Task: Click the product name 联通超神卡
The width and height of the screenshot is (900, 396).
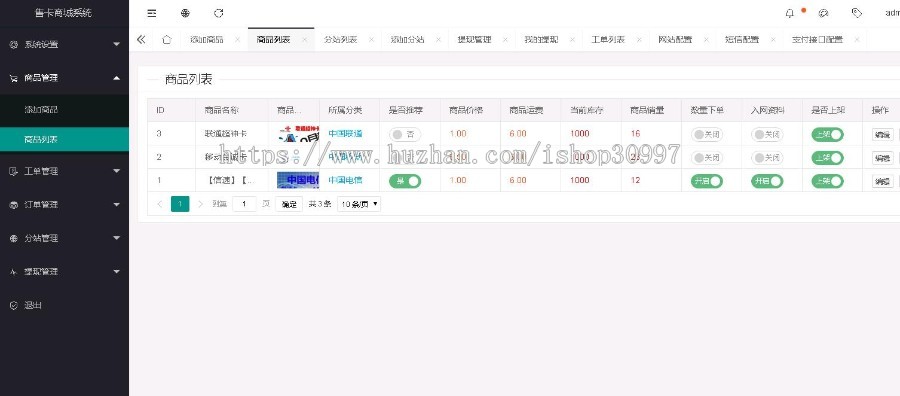Action: tap(226, 134)
